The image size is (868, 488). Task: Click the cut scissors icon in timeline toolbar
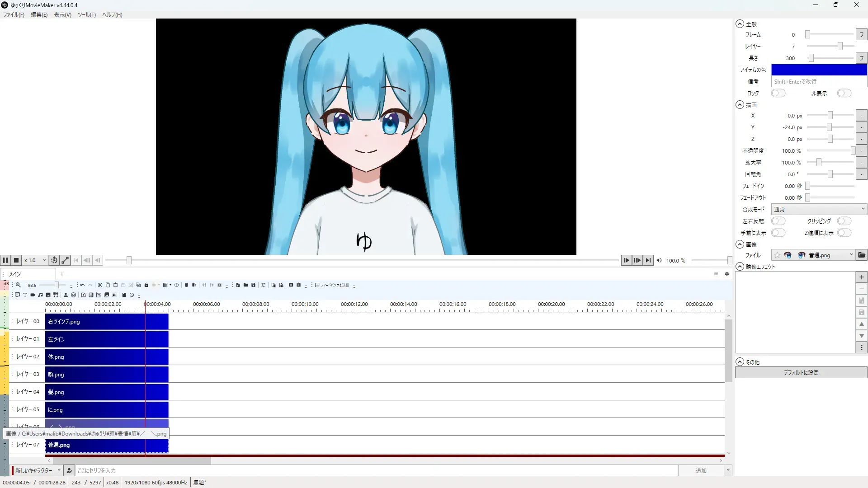(x=100, y=285)
